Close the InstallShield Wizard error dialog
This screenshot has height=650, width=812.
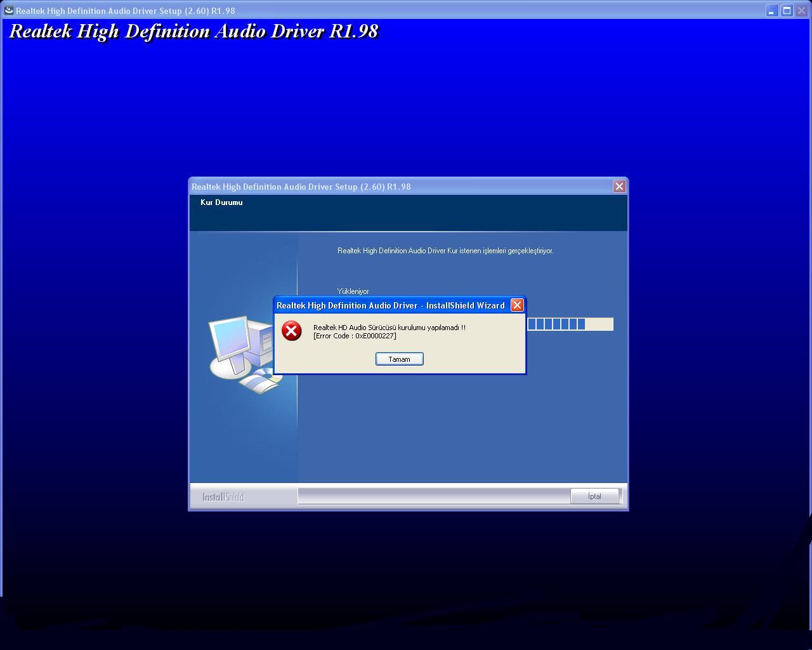[517, 305]
